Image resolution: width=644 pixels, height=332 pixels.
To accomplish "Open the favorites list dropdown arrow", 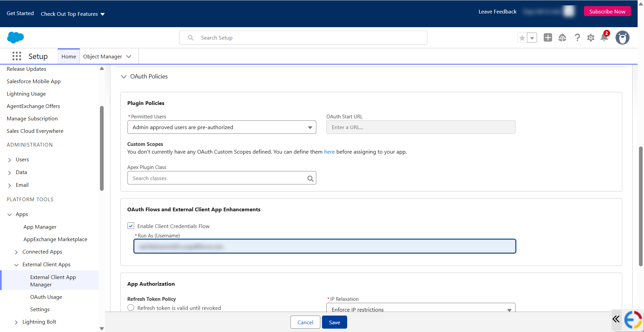I will click(x=532, y=38).
